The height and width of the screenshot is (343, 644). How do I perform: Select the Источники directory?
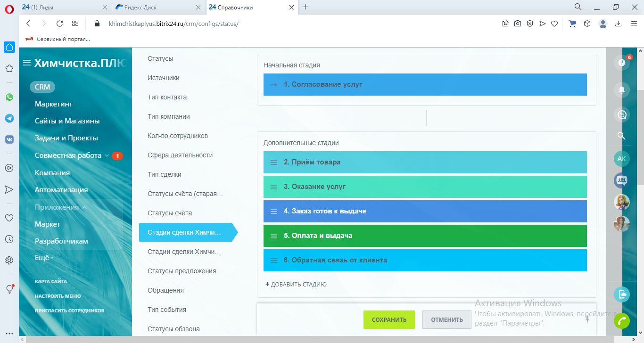pos(164,78)
